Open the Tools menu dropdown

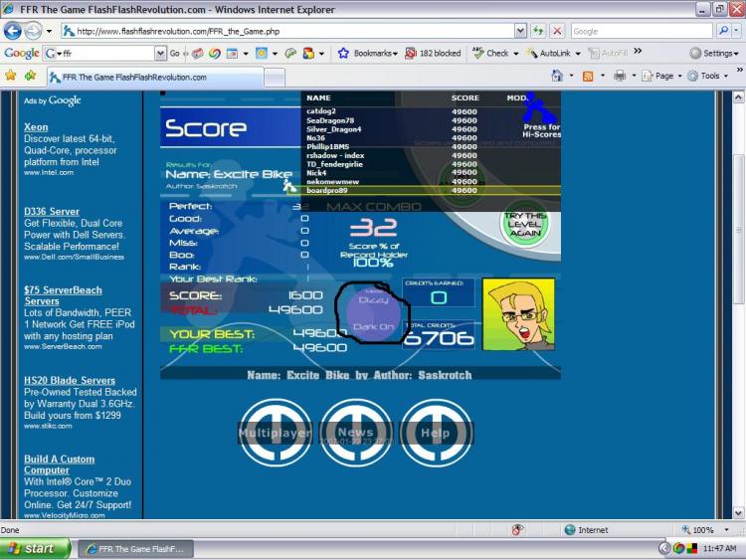[707, 77]
